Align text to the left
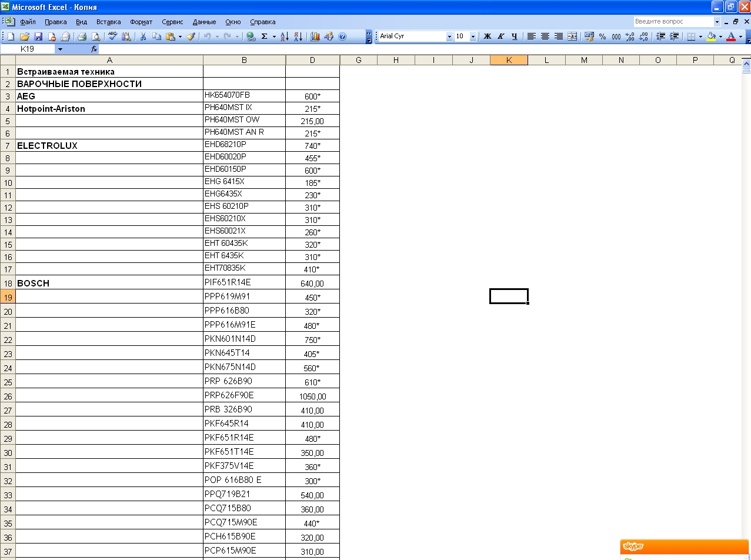The height and width of the screenshot is (560, 751). click(531, 36)
